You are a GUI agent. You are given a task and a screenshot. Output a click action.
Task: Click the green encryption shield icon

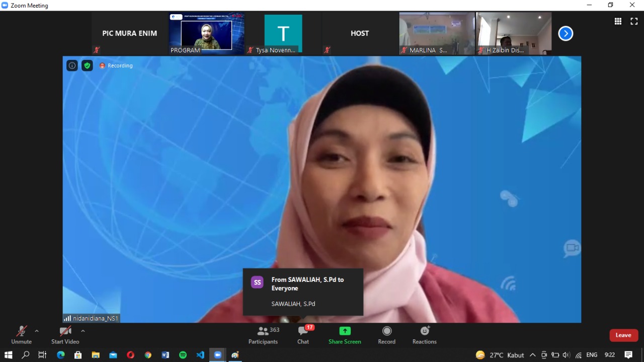point(87,65)
